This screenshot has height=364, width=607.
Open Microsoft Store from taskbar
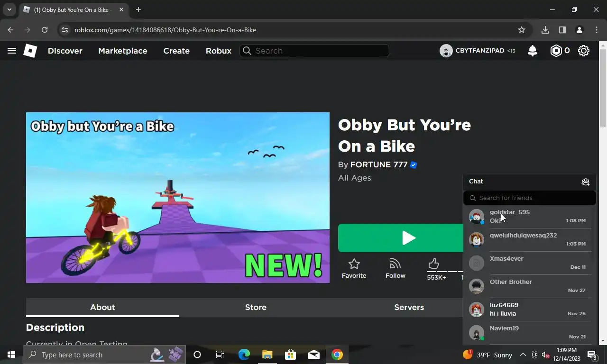point(290,355)
